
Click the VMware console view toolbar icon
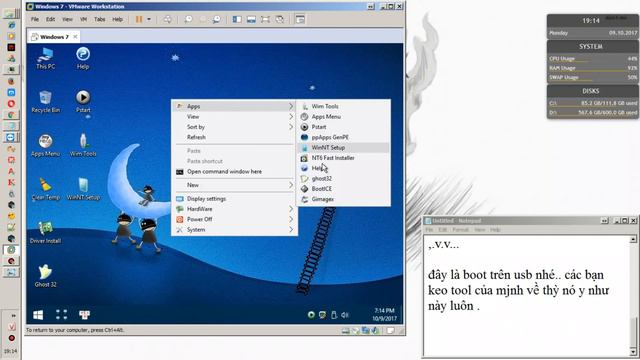[300, 19]
